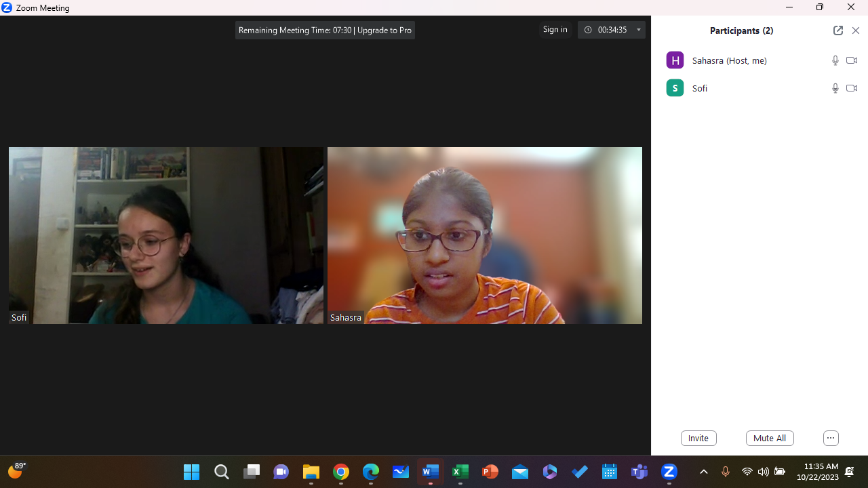Viewport: 868px width, 488px height.
Task: Open the Windows Start menu
Action: (192, 472)
